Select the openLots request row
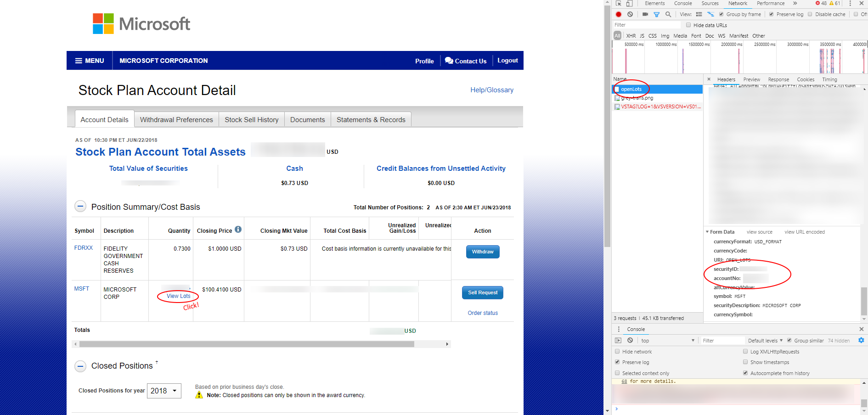Image resolution: width=868 pixels, height=415 pixels. point(657,89)
